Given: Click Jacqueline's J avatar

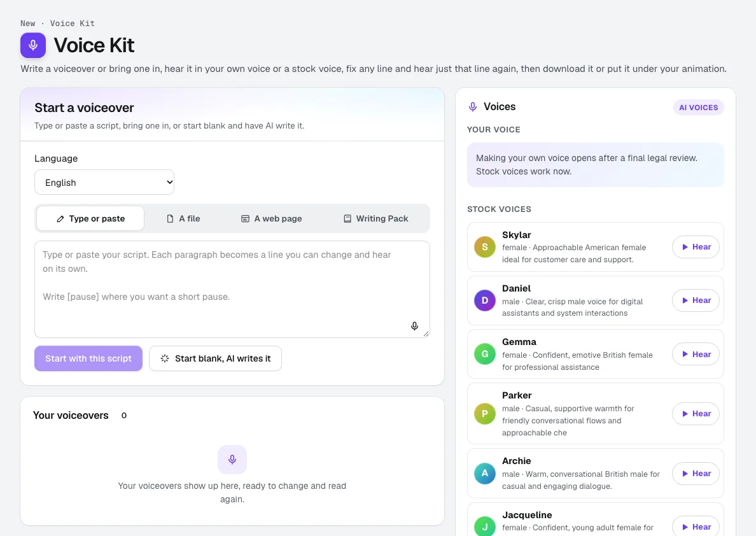Looking at the screenshot, I should [x=484, y=527].
